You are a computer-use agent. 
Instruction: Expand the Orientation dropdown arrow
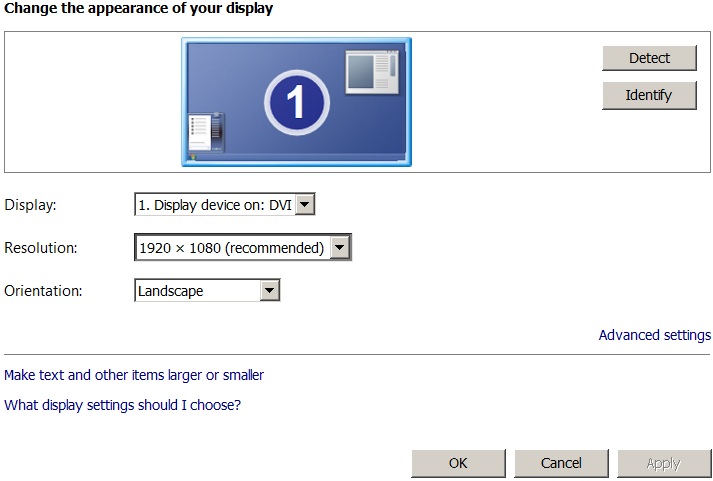coord(269,291)
